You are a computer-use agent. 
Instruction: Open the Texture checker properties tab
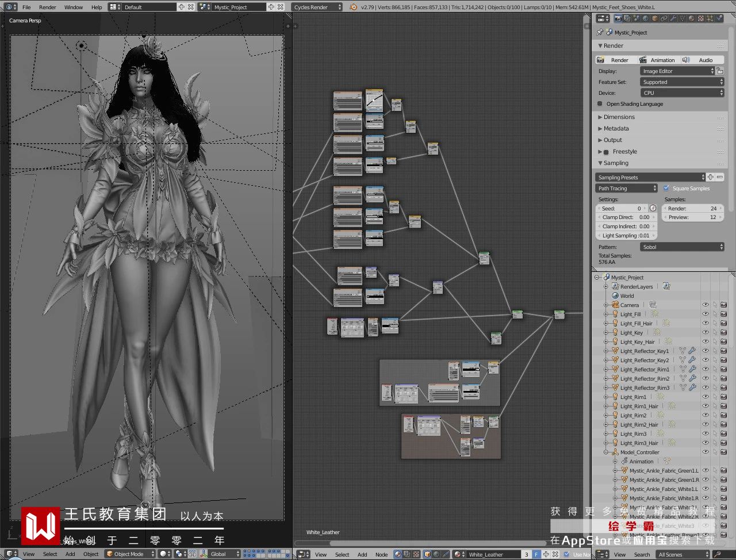tap(700, 18)
